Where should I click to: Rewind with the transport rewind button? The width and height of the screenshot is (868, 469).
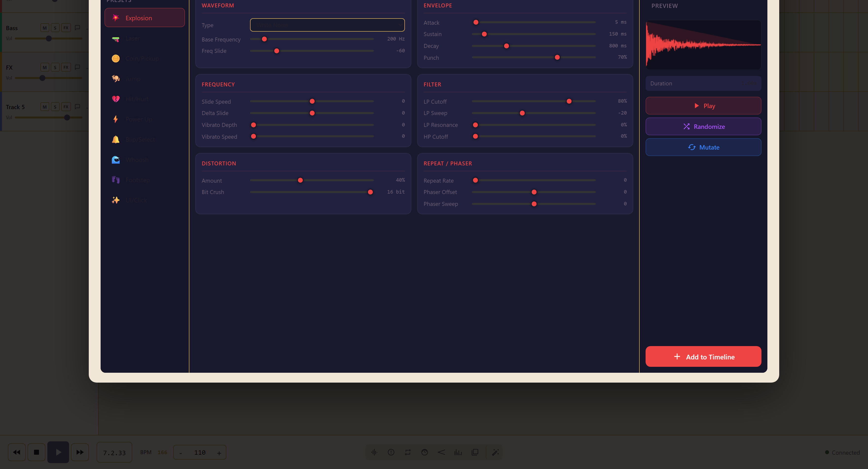click(17, 452)
